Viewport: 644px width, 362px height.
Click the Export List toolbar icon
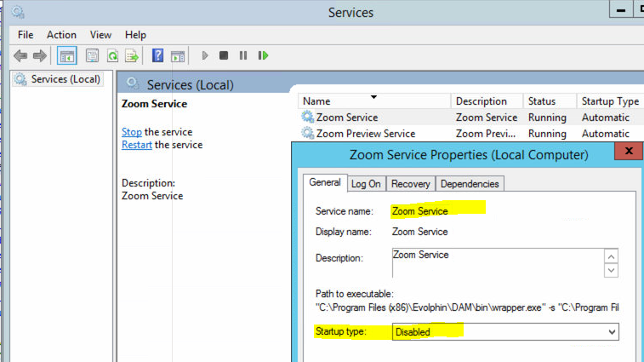click(132, 55)
